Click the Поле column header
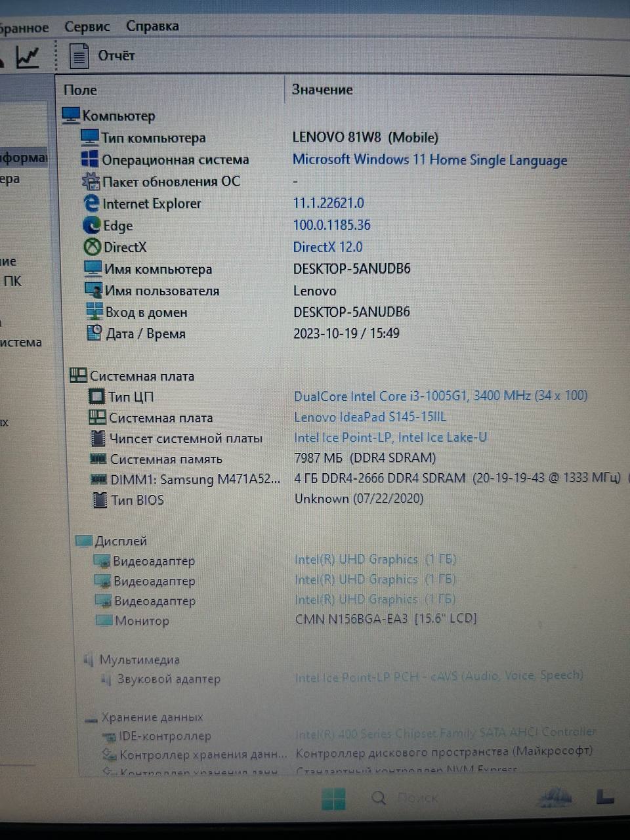This screenshot has height=840, width=630. [80, 90]
